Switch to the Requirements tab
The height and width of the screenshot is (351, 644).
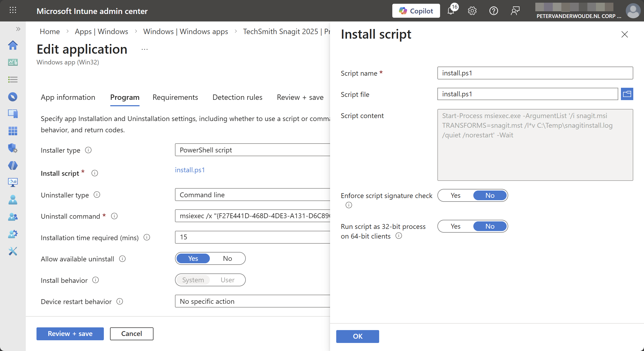175,97
